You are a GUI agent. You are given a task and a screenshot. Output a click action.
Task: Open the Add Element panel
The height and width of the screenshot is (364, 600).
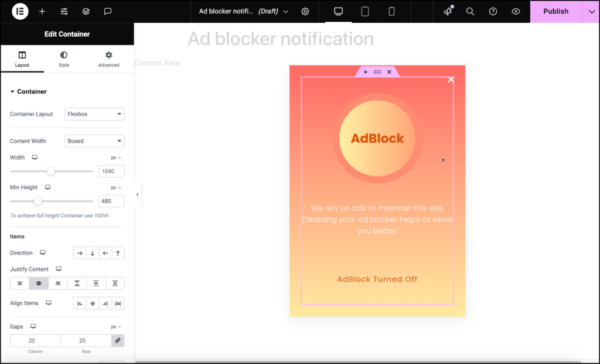[42, 11]
